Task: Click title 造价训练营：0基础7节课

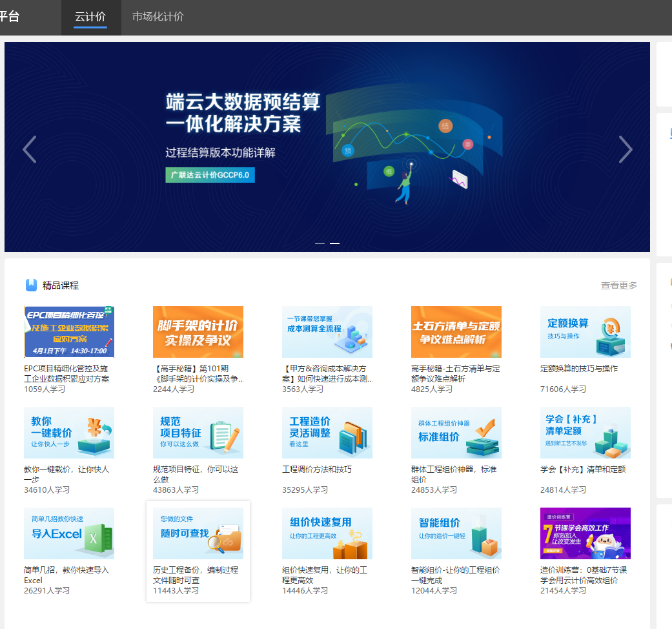Action: click(x=584, y=575)
